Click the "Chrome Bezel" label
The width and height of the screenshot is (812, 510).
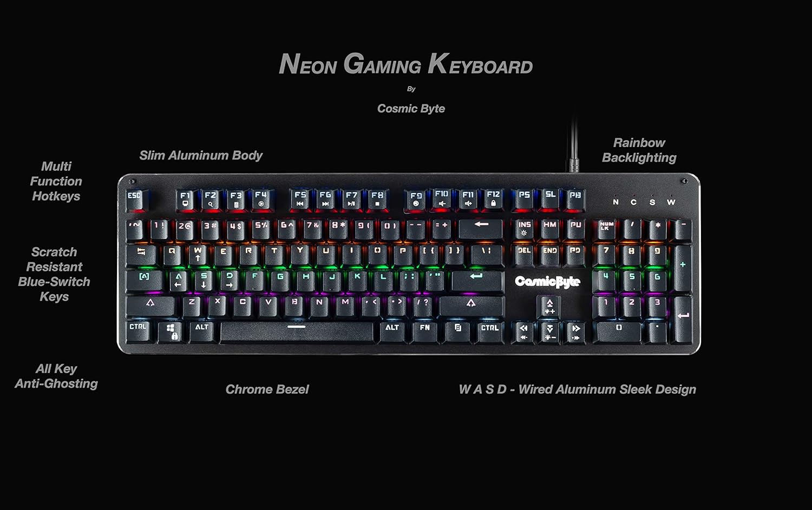[267, 389]
